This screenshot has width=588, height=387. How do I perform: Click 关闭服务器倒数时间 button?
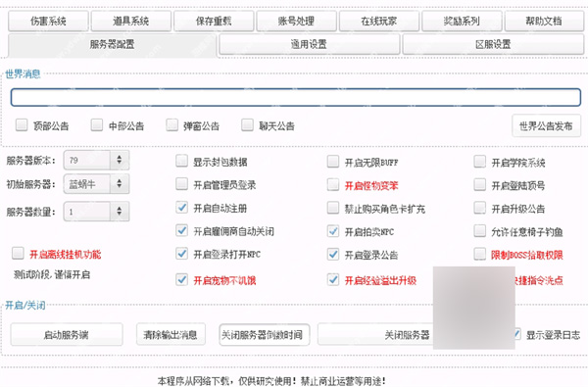click(x=265, y=334)
